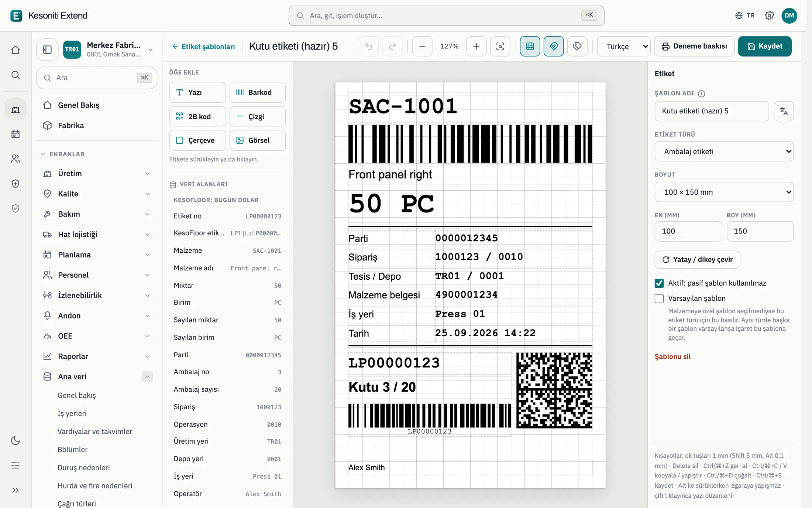
Task: Toggle the grid display icon
Action: coord(530,46)
